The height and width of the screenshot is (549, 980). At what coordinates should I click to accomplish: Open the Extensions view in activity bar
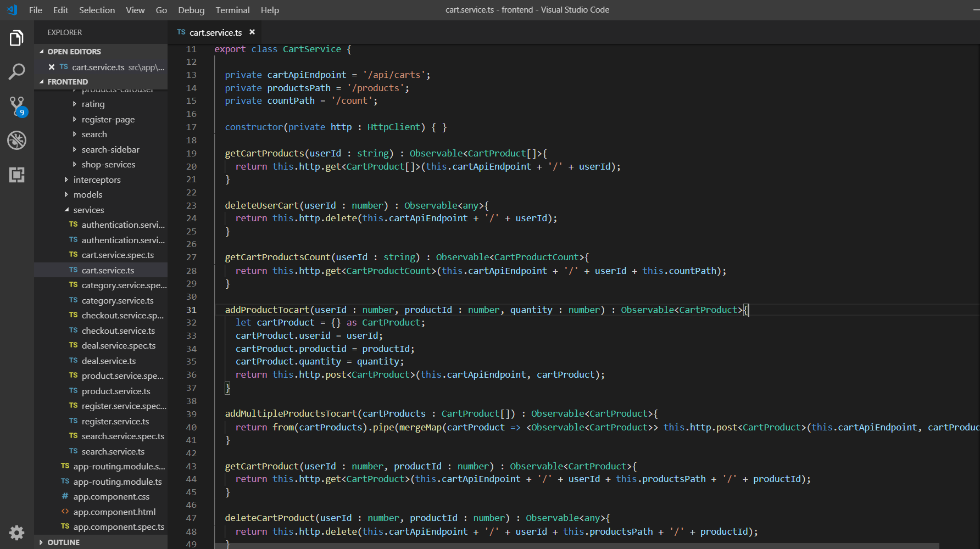[x=16, y=175]
